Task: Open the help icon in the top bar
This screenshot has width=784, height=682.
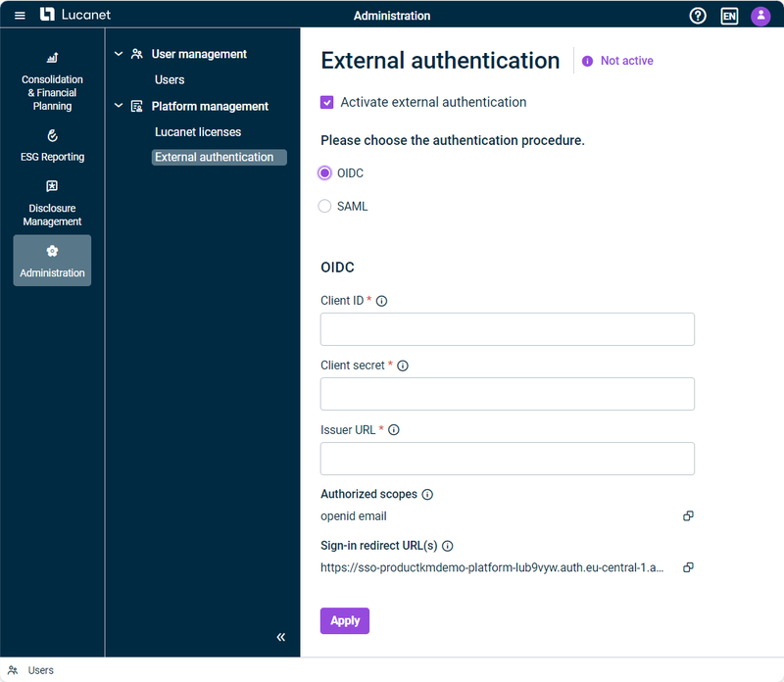Action: click(x=698, y=15)
